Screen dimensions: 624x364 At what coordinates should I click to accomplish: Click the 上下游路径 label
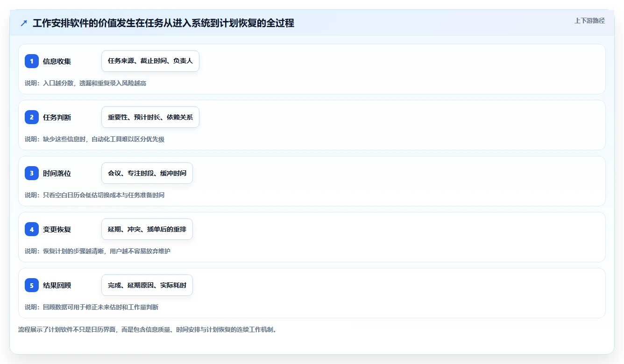click(589, 21)
